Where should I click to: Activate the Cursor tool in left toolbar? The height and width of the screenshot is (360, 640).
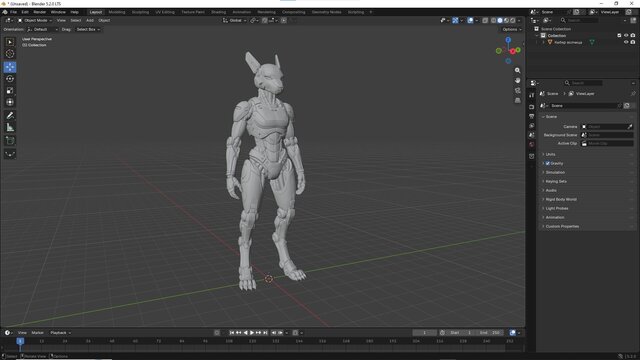click(x=10, y=53)
